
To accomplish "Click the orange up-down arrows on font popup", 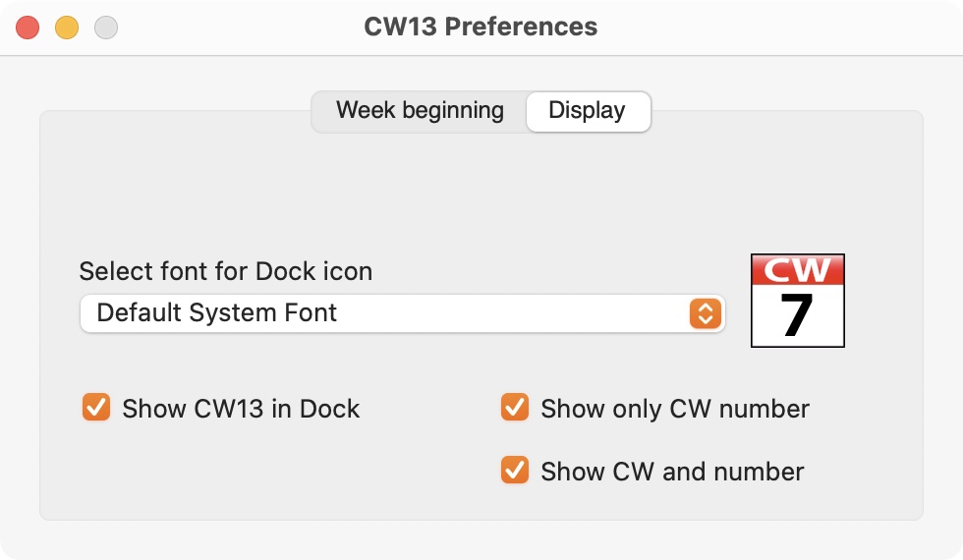I will click(x=706, y=313).
